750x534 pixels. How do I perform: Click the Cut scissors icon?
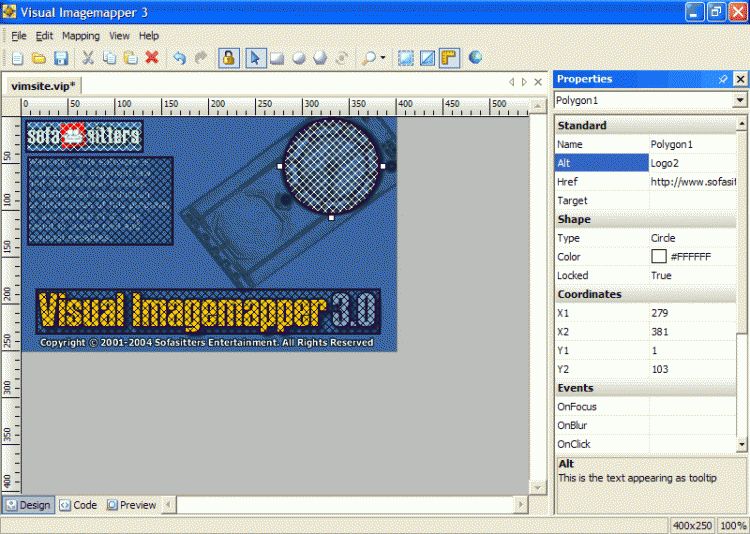[88, 58]
